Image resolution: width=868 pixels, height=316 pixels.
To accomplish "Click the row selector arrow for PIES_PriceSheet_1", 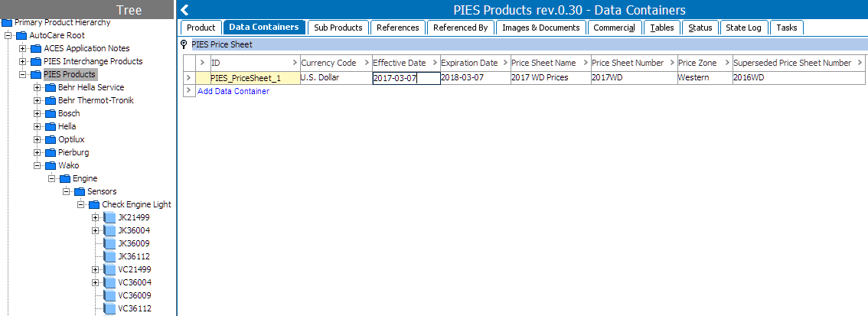I will (189, 78).
